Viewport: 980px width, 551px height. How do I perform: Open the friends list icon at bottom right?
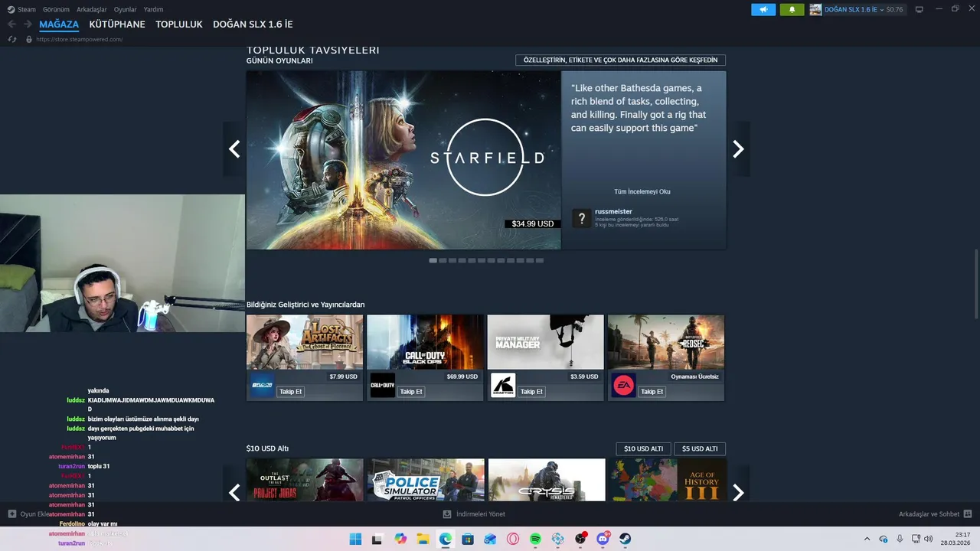pyautogui.click(x=968, y=514)
